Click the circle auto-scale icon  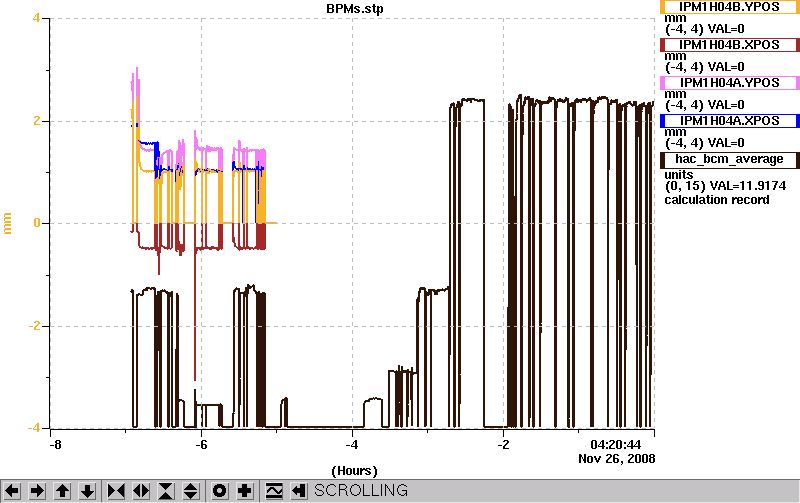(x=219, y=491)
